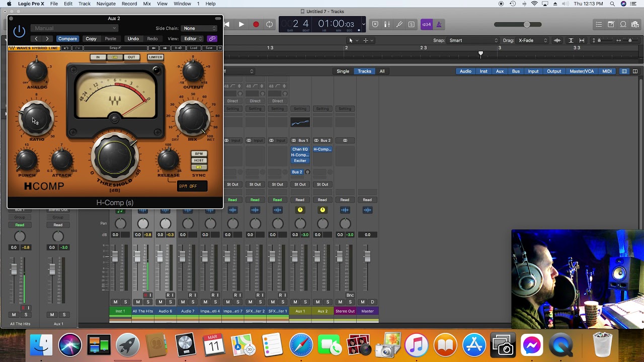Mute the Stereo Out channel strip
Image resolution: width=644 pixels, height=362 pixels.
(340, 302)
